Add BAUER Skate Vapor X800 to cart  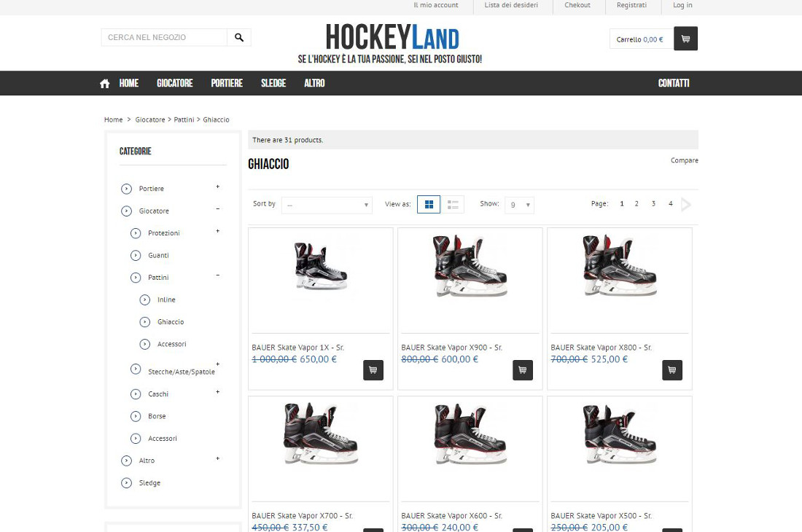pos(672,370)
